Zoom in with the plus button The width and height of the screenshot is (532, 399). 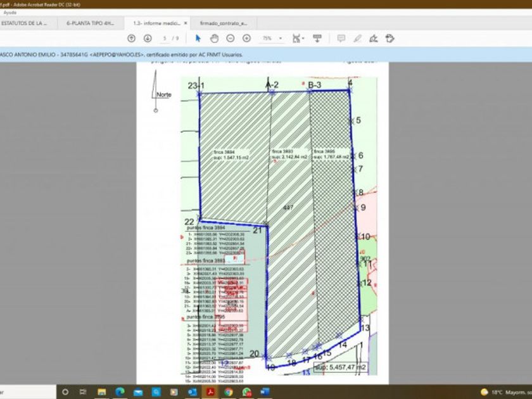click(x=246, y=39)
